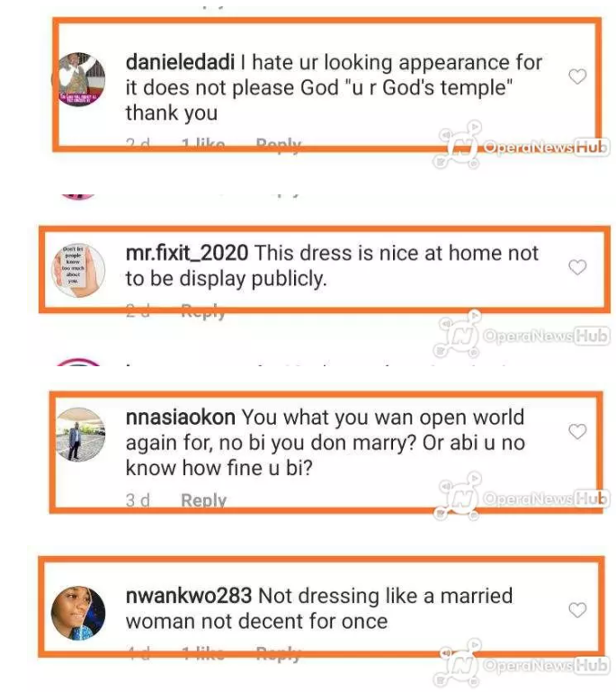Visit nwankwo283's profile via username
The width and height of the screenshot is (616, 692).
[x=189, y=596]
